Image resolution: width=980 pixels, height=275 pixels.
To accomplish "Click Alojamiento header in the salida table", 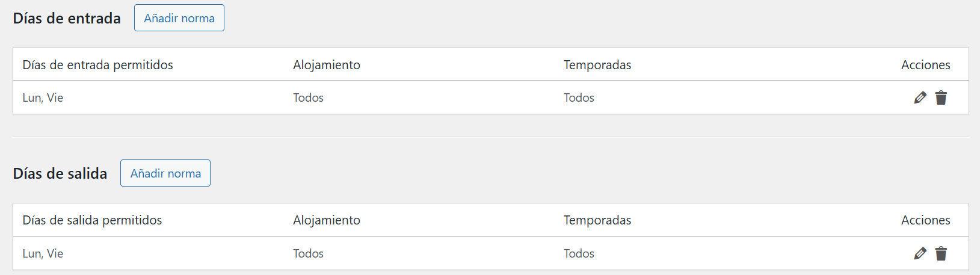I will 327,220.
